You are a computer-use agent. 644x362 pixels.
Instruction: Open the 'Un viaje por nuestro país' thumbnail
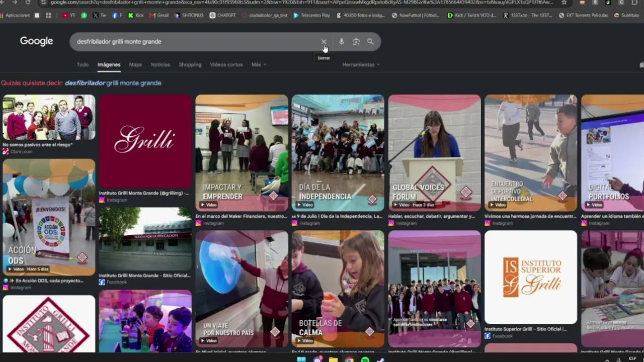[x=242, y=289]
